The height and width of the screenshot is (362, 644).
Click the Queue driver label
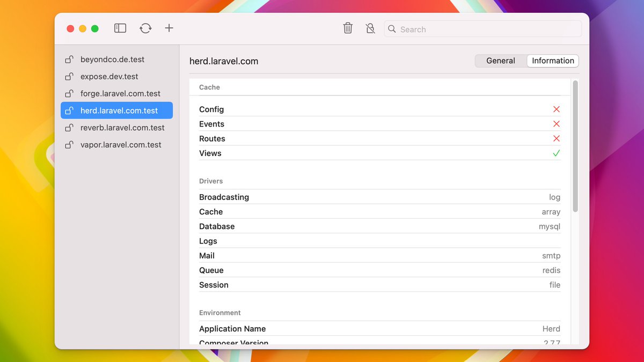coord(211,270)
